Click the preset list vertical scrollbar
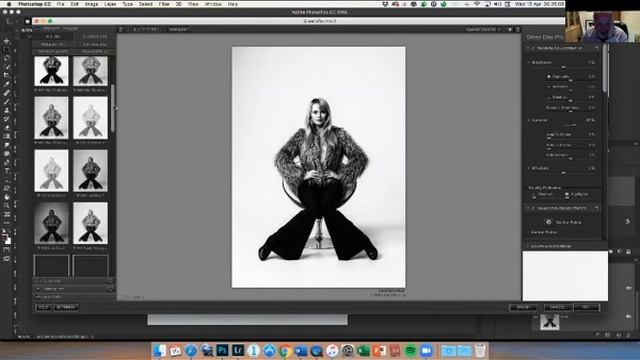 coord(113,108)
